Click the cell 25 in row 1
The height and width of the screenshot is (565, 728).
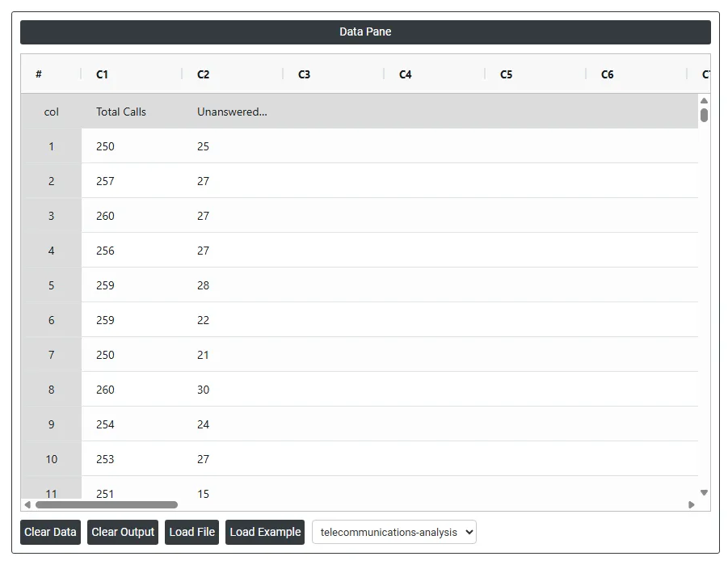233,146
